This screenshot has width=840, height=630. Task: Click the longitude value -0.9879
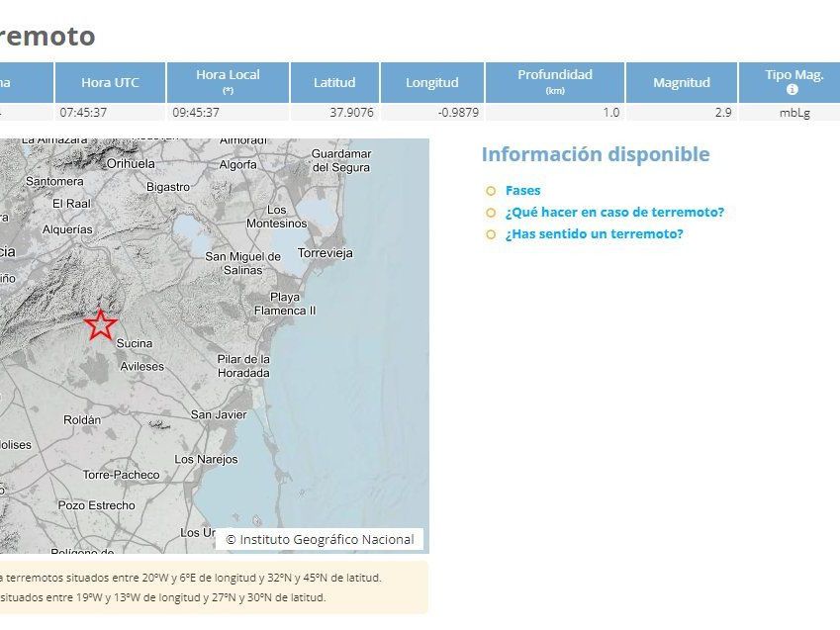[456, 113]
